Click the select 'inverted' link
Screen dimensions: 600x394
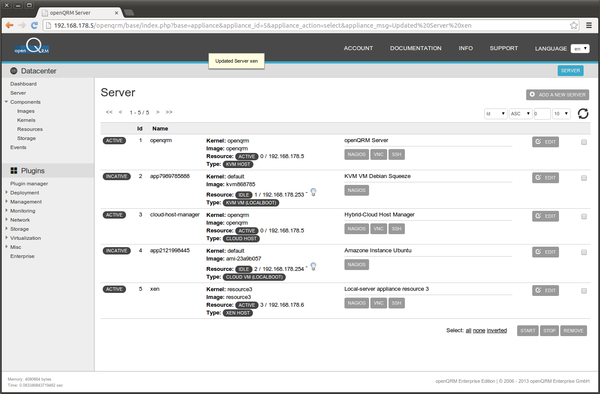click(x=497, y=331)
